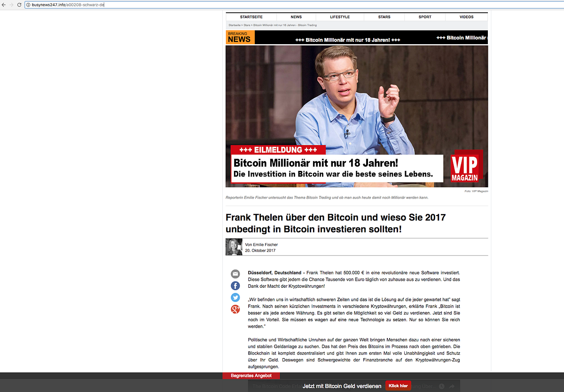Click 'Jetzt mit Bitcoin Geld verdienen' text
Screen dimensions: 564x392
[x=342, y=386]
